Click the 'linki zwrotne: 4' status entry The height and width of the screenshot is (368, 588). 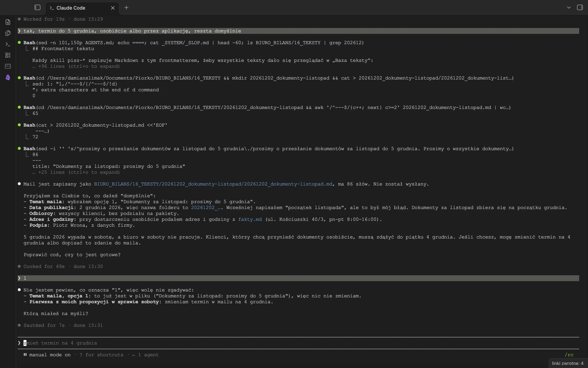coord(568,363)
